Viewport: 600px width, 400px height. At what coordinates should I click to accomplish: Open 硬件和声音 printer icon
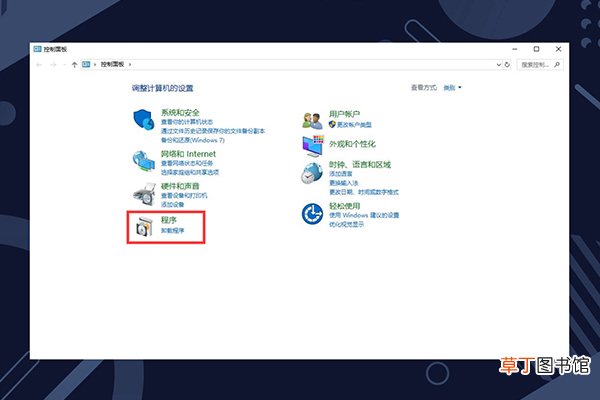[144, 194]
